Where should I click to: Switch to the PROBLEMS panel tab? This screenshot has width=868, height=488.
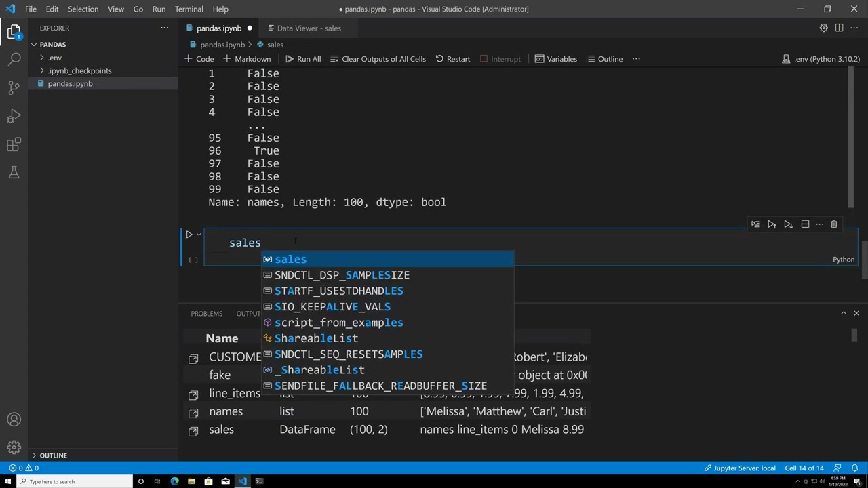tap(206, 314)
